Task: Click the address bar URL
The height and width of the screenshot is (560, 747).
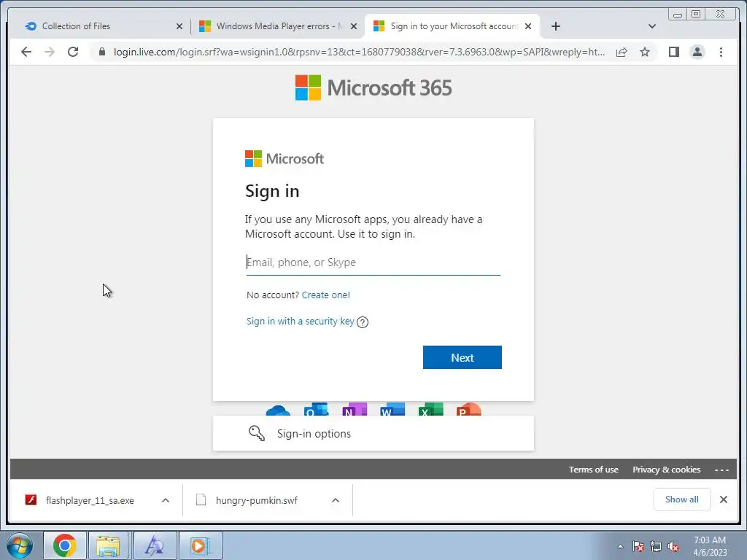Action: coord(359,52)
